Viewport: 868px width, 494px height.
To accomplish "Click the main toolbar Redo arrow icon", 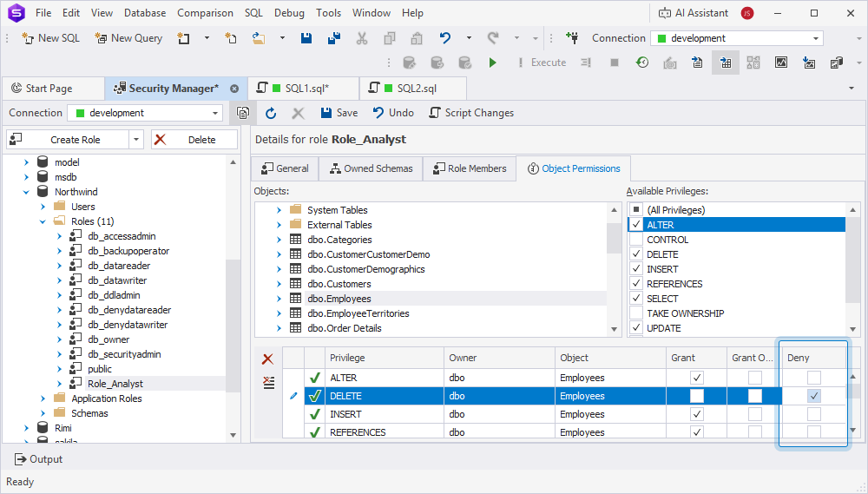I will pyautogui.click(x=493, y=38).
